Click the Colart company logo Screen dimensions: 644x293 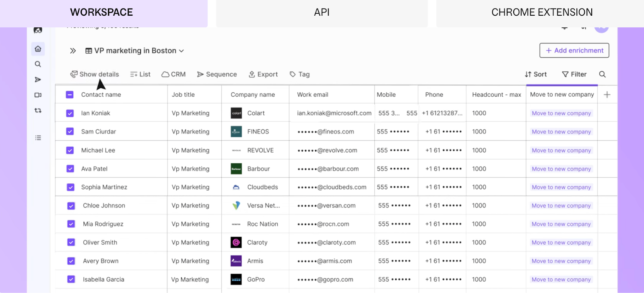tap(236, 113)
